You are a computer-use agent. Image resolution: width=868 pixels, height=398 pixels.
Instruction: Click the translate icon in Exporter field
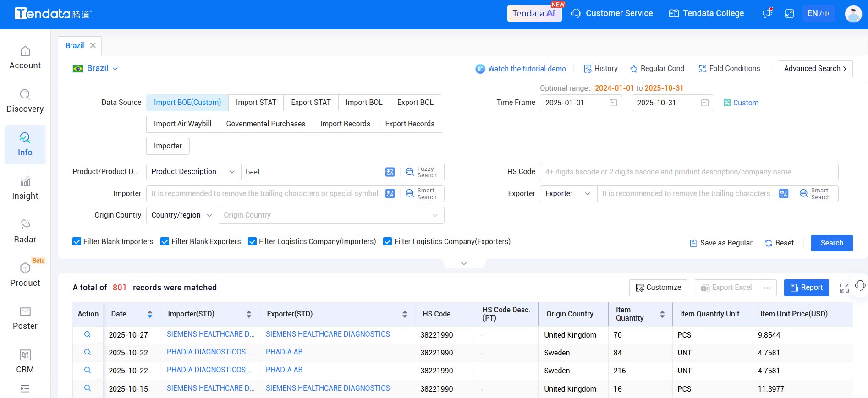(x=784, y=193)
